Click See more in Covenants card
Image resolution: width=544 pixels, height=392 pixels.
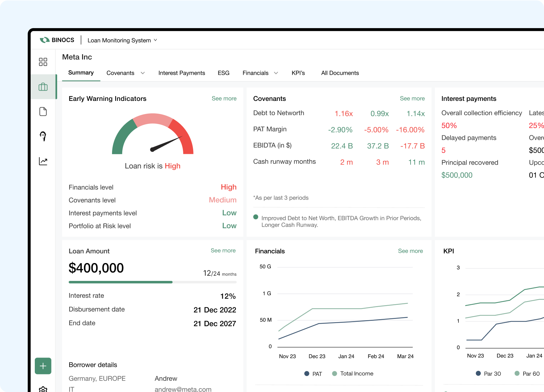[x=412, y=99]
